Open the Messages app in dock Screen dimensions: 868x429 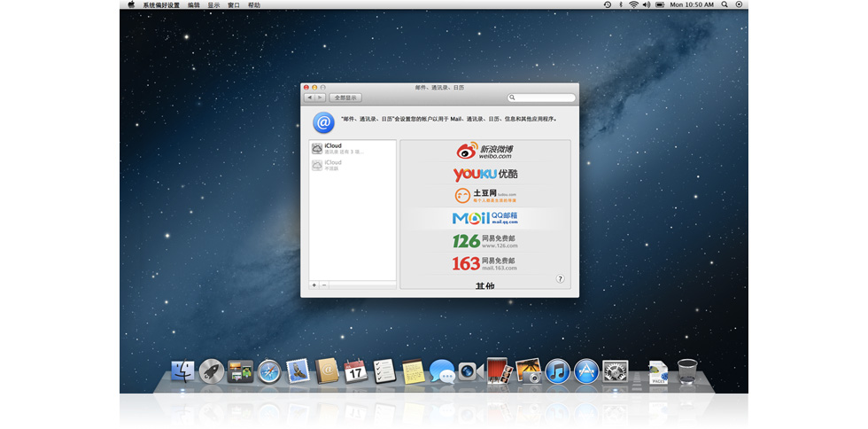coord(441,371)
